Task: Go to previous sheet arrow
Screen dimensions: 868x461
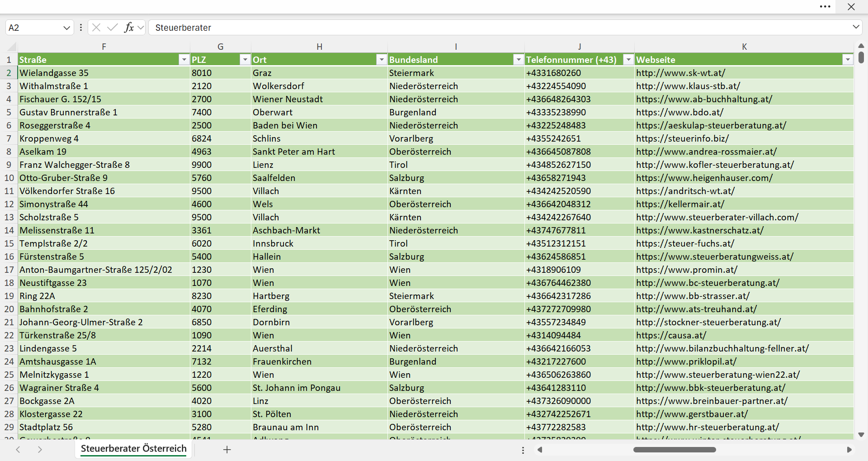Action: (x=18, y=449)
